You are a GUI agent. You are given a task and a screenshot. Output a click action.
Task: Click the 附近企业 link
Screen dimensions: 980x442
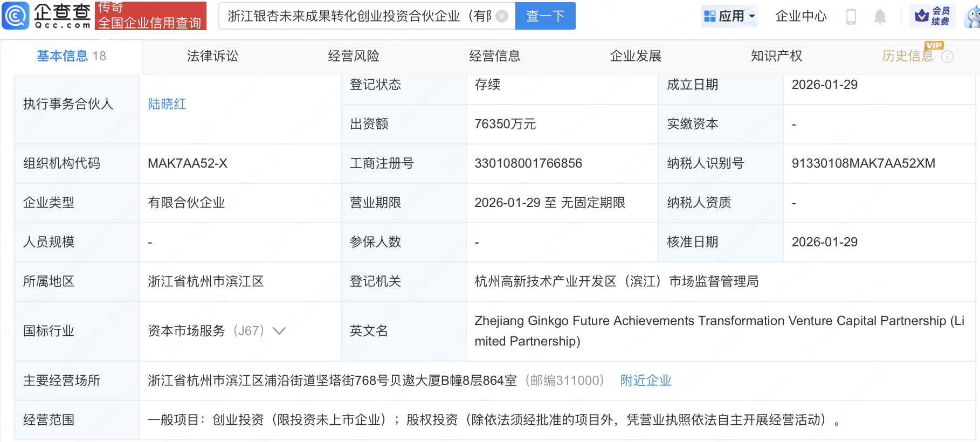(x=645, y=381)
